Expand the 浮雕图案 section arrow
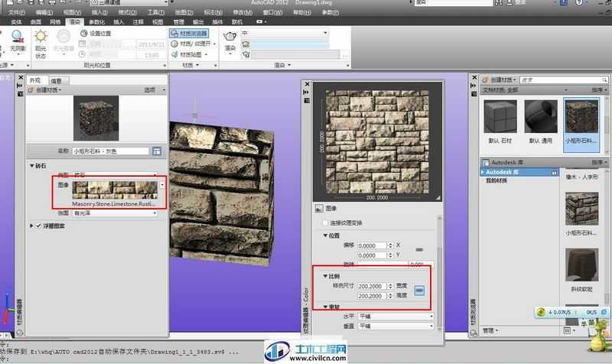 [31, 226]
